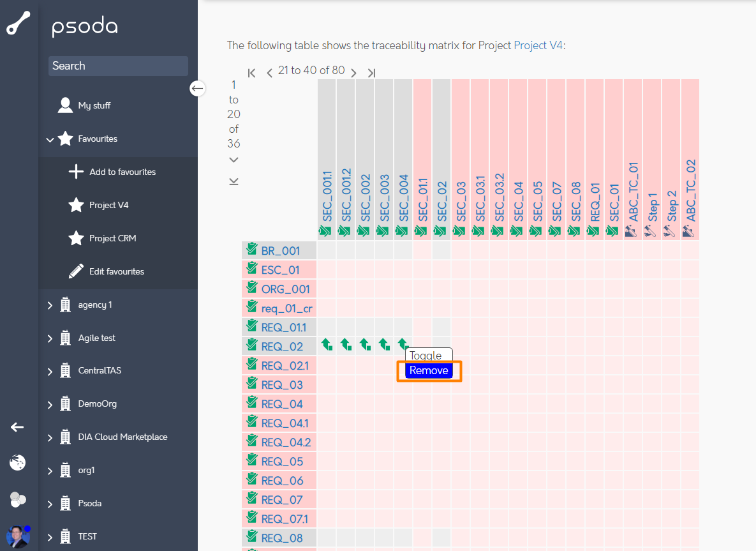Toggle the trace link at REQ_02 and SEC_003
This screenshot has width=756, height=551.
(x=384, y=345)
